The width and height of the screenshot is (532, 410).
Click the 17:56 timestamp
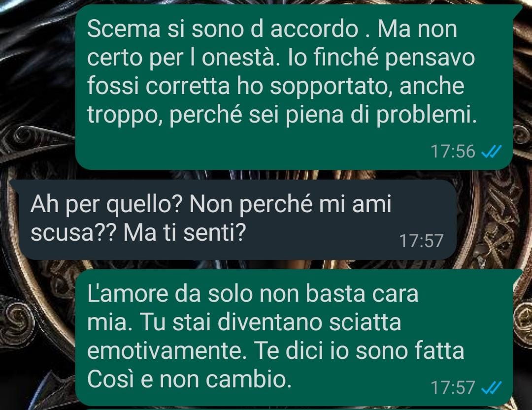[453, 152]
